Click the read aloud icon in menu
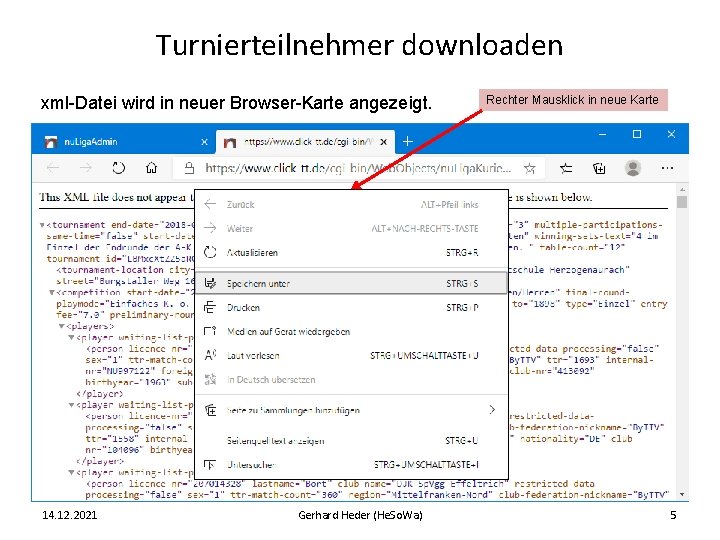 coord(210,355)
